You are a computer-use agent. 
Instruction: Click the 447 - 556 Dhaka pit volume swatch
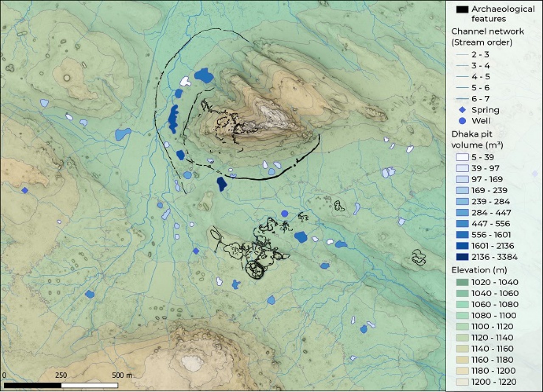pyautogui.click(x=462, y=223)
